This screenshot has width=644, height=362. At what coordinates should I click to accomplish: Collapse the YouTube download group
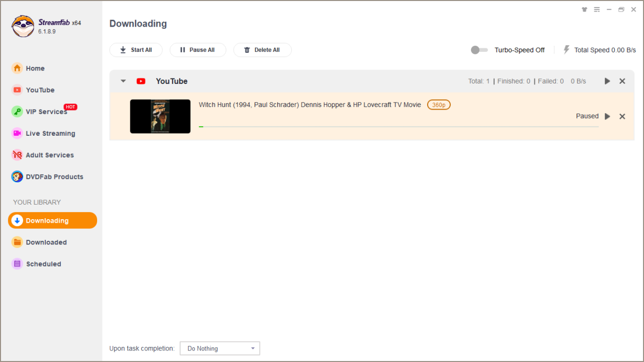(123, 81)
